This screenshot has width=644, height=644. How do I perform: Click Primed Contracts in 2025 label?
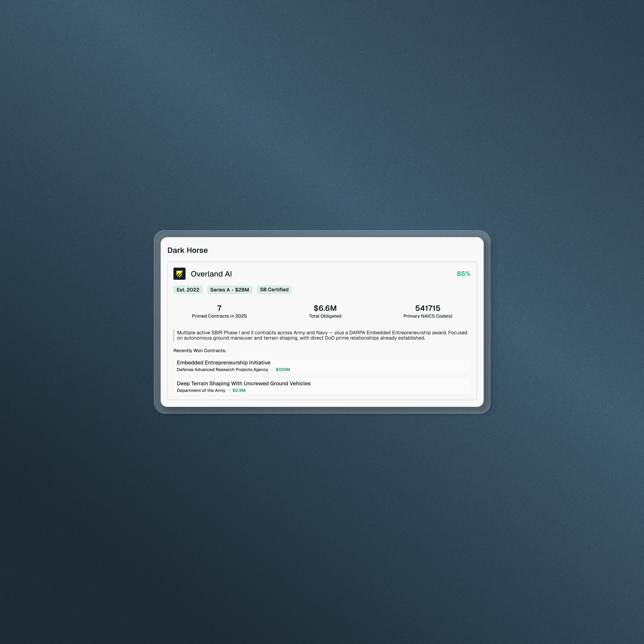click(219, 316)
